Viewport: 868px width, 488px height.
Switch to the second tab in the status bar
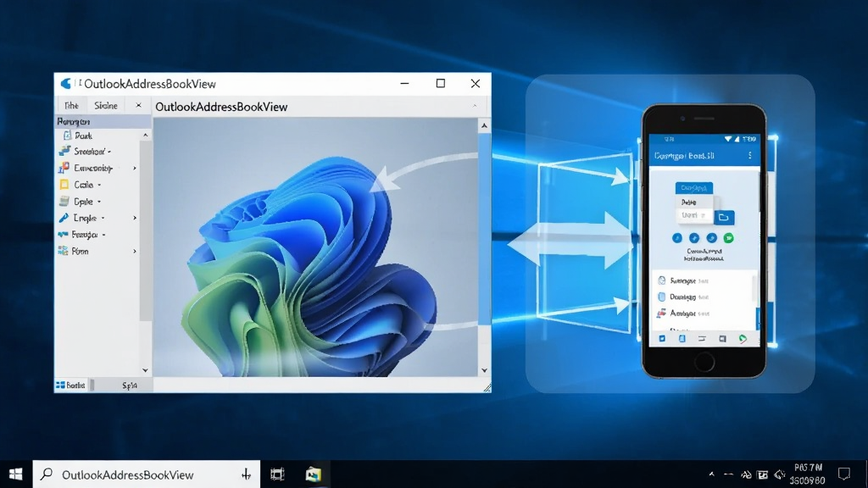pos(130,385)
